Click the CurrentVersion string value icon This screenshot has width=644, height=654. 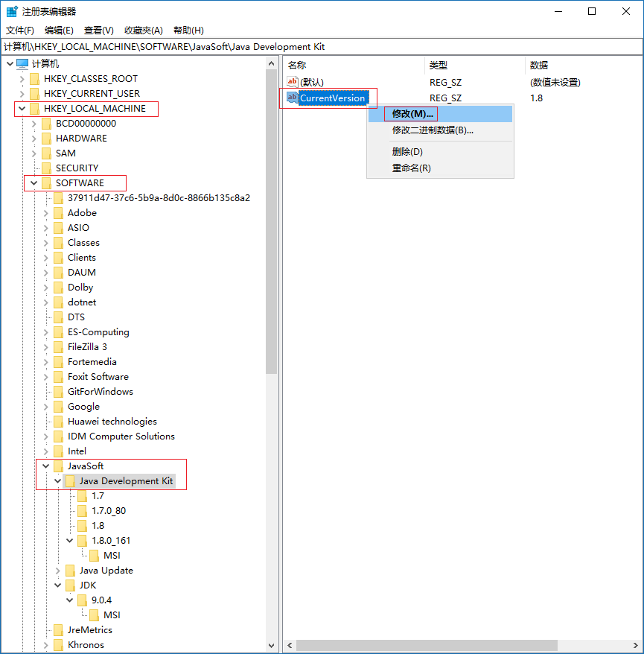[x=293, y=98]
